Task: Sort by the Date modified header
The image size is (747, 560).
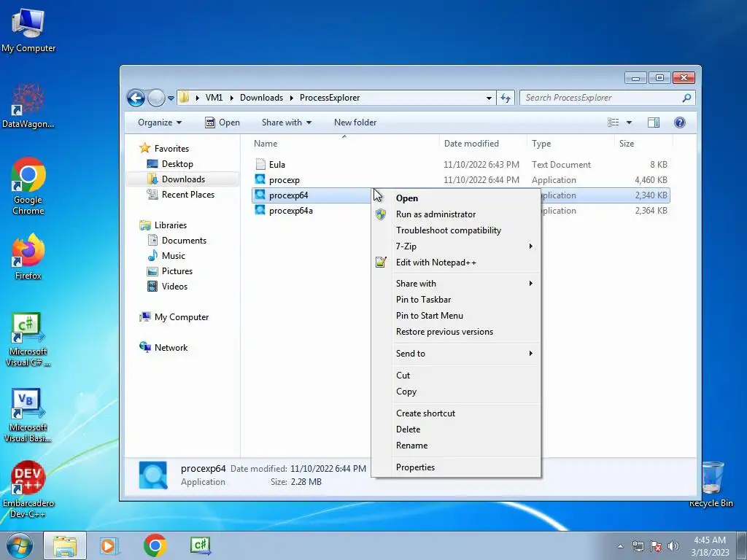Action: click(483, 144)
